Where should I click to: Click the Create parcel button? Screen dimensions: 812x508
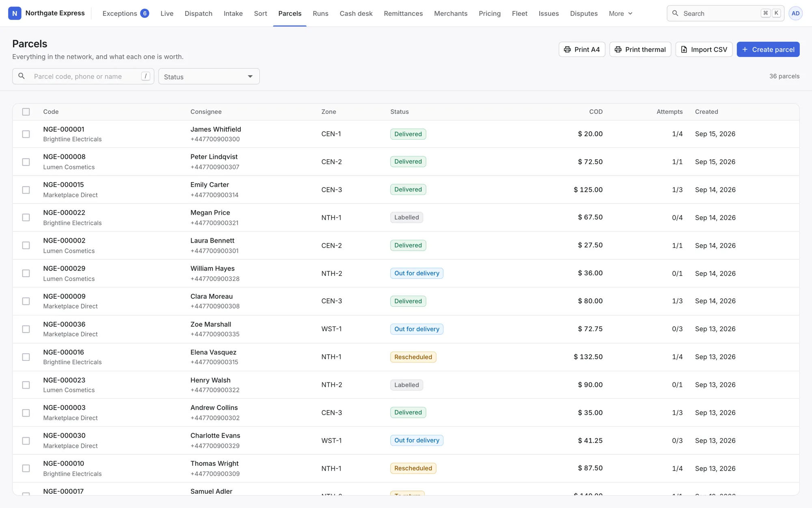[768, 50]
